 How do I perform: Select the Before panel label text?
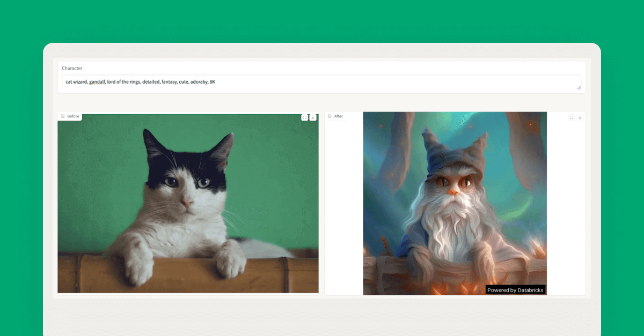click(x=73, y=116)
